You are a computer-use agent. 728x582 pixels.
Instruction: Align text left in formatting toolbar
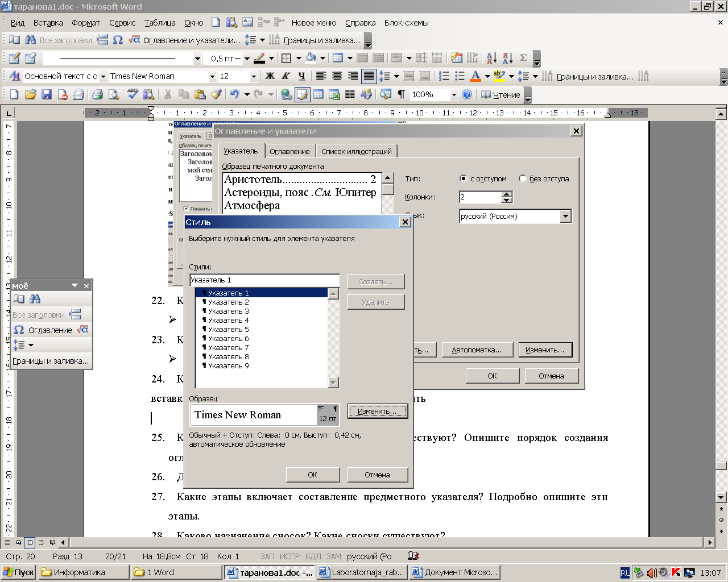tap(321, 76)
